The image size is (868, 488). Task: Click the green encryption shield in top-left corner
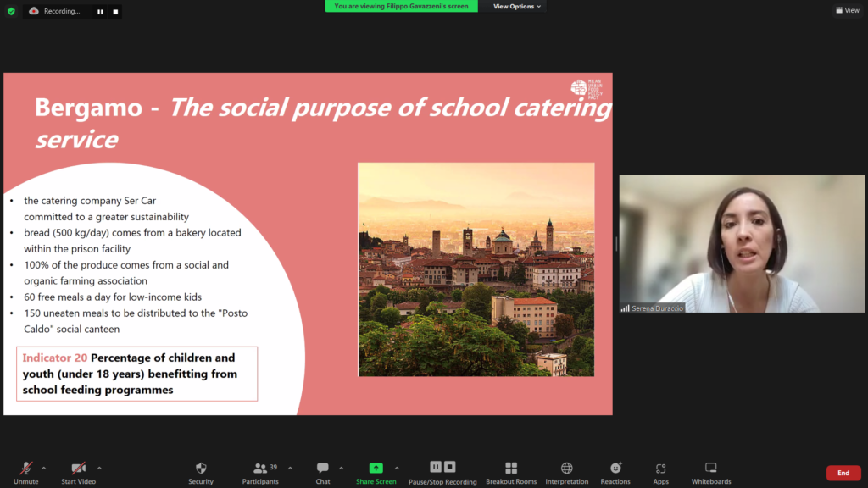(11, 11)
